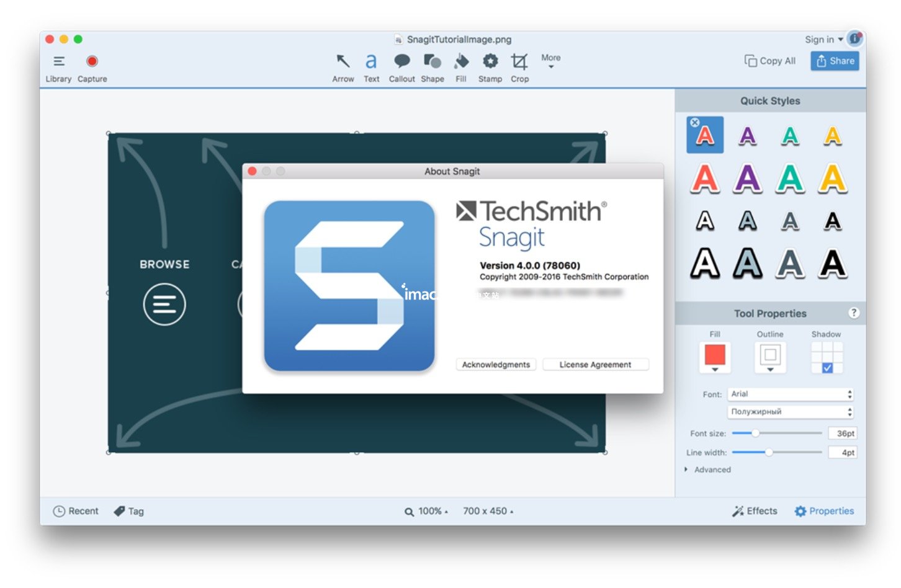Open the Outline color dropdown
901x588 pixels.
(x=770, y=357)
